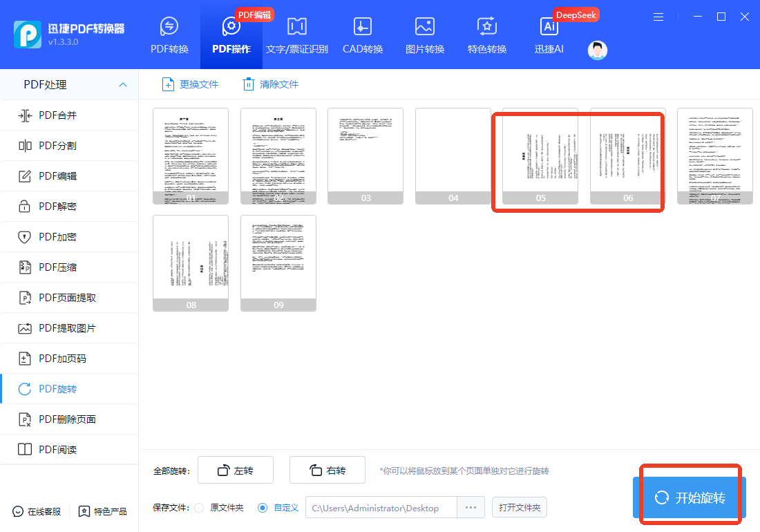Select page 09 thumbnail

[278, 263]
